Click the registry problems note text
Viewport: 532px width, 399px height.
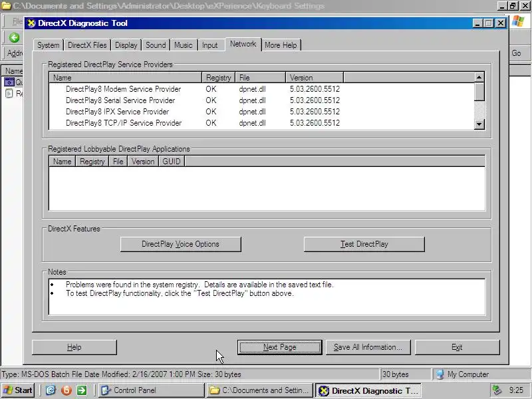click(199, 285)
